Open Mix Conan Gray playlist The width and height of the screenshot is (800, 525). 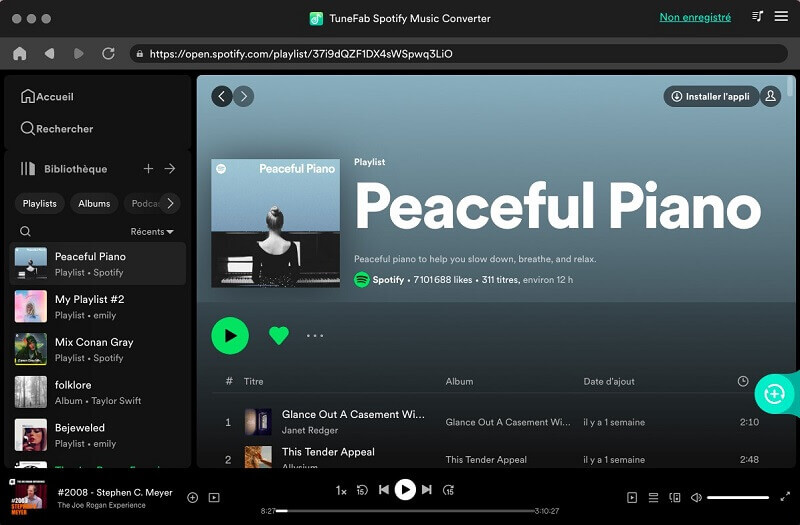(97, 349)
